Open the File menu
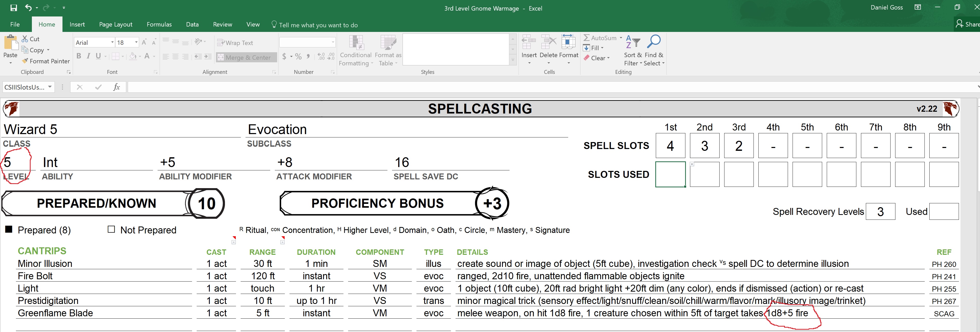Viewport: 980px width, 332px height. [15, 24]
